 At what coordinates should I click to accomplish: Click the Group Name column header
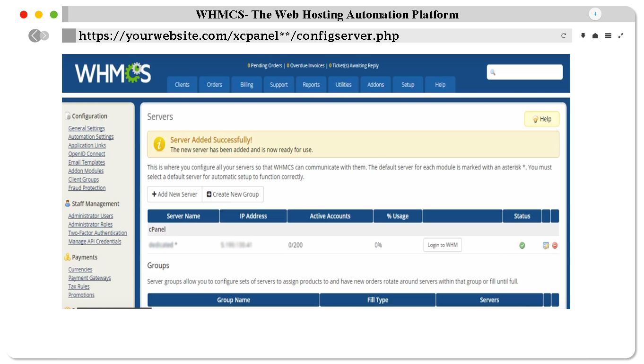point(234,300)
